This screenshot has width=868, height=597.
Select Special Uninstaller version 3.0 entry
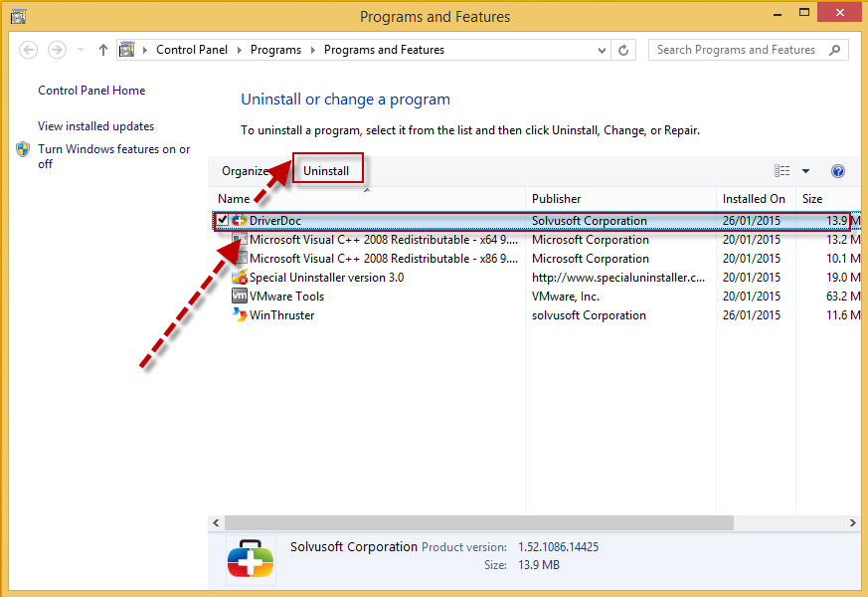tap(326, 277)
